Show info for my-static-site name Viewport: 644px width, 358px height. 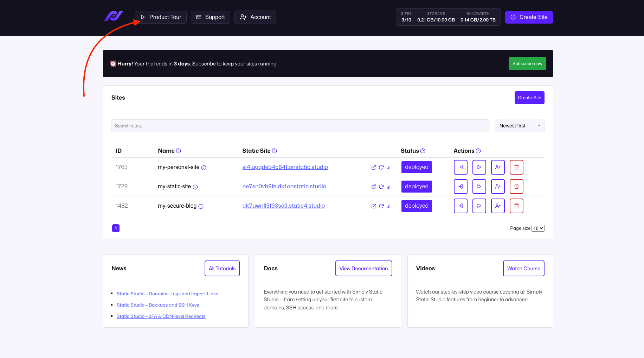click(x=195, y=187)
